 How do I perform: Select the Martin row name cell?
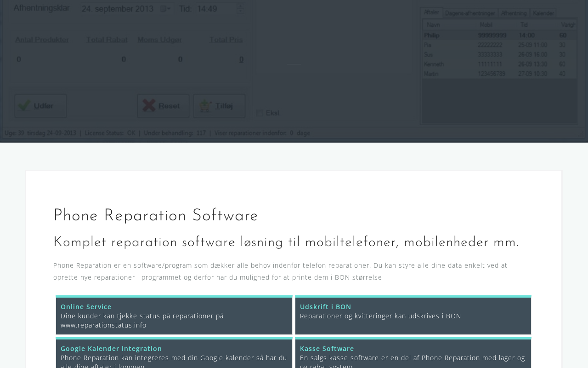(431, 74)
